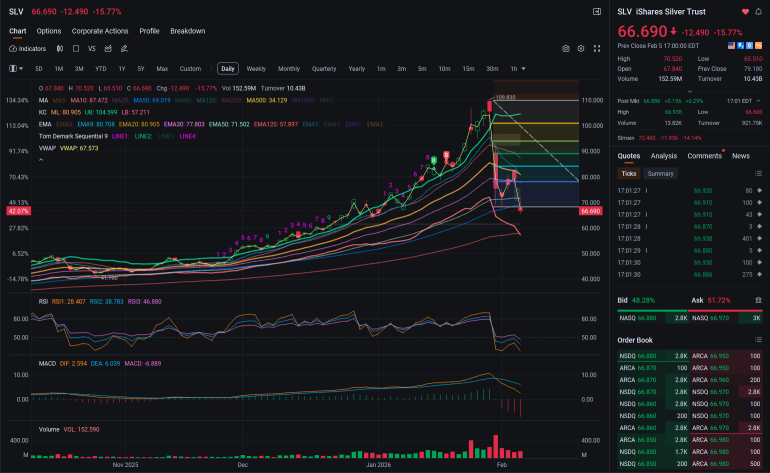Click the US flag market icon
This screenshot has width=770, height=473.
[731, 45]
